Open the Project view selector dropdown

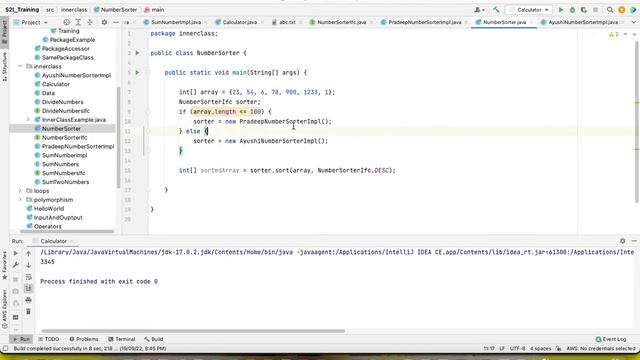click(31, 22)
